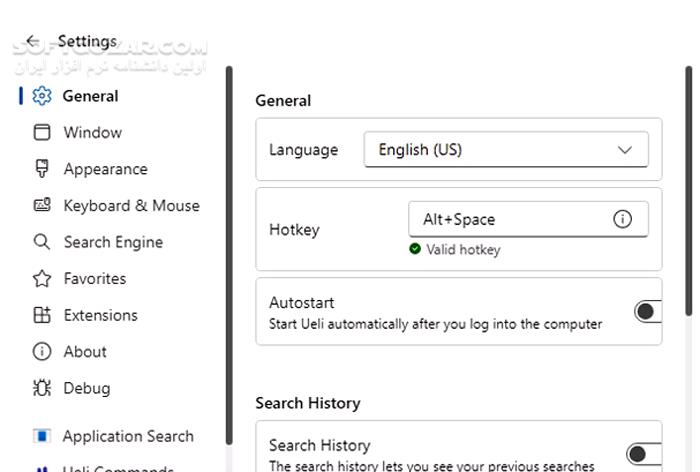Viewport: 700px width, 472px height.
Task: Click the Debug bug icon
Action: (x=42, y=388)
